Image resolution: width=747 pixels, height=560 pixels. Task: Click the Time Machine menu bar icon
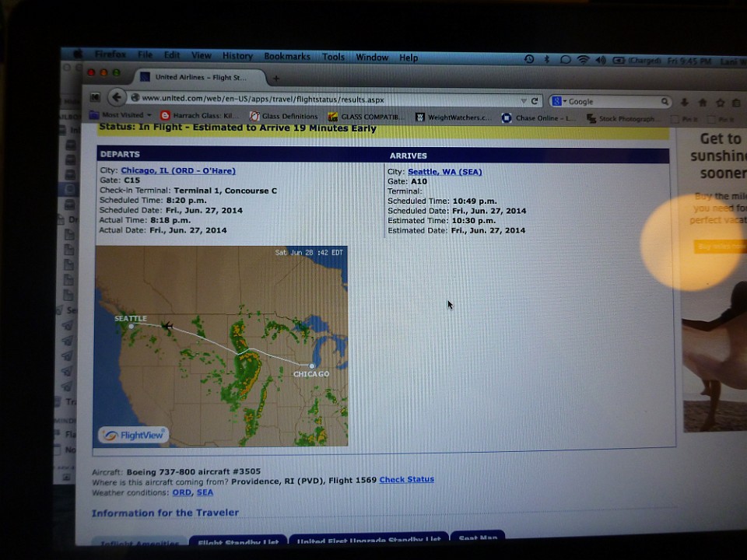tap(529, 59)
